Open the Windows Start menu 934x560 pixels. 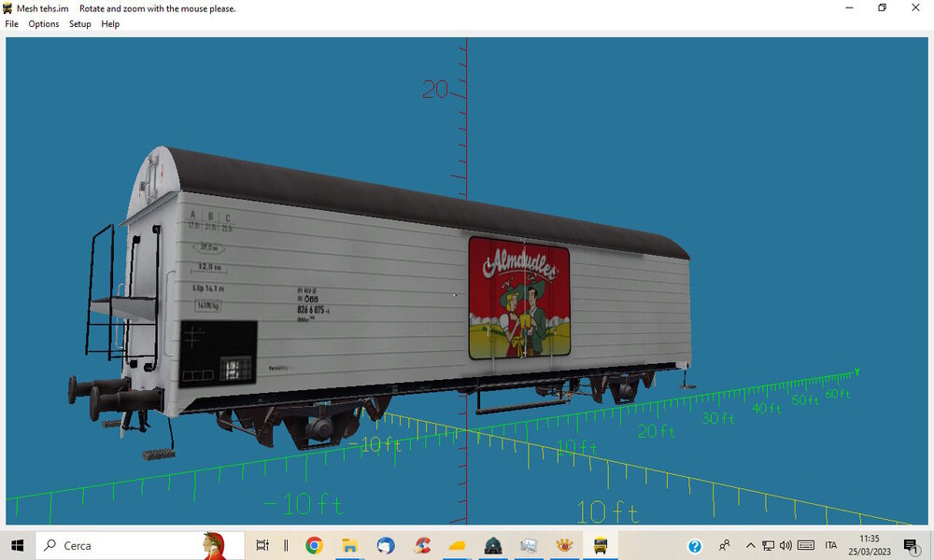pyautogui.click(x=17, y=545)
